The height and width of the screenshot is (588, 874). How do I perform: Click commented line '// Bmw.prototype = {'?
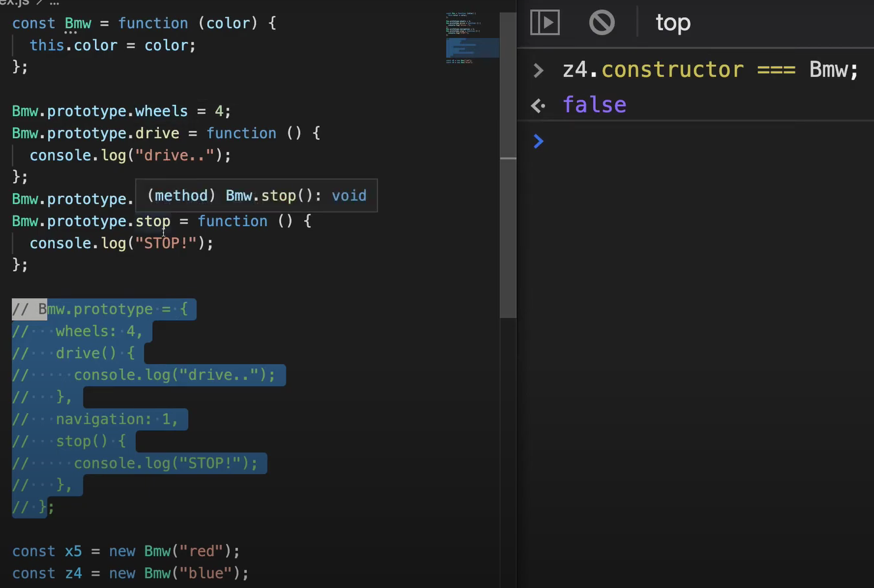(x=100, y=309)
